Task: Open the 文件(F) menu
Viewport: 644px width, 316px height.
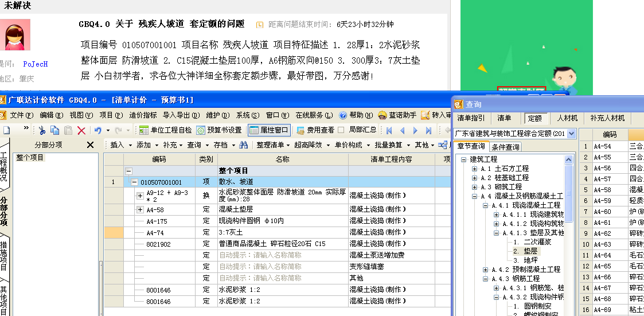Action: 22,115
